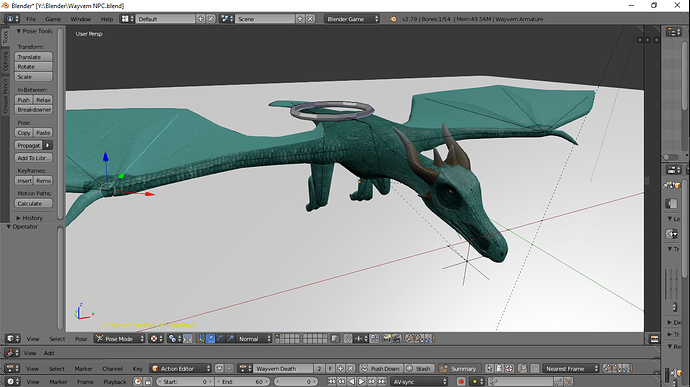Open the Pose menu in 3D view header
690x387 pixels.
point(81,339)
